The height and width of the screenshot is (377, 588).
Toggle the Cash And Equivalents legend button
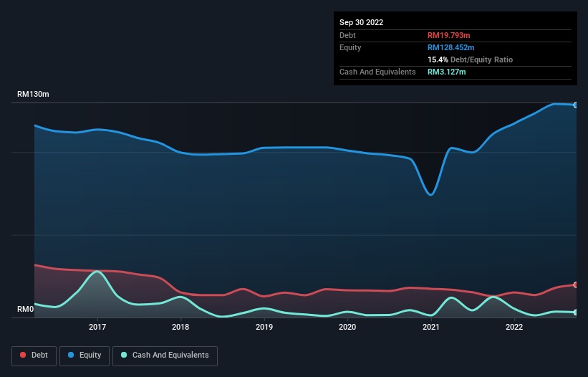(165, 355)
